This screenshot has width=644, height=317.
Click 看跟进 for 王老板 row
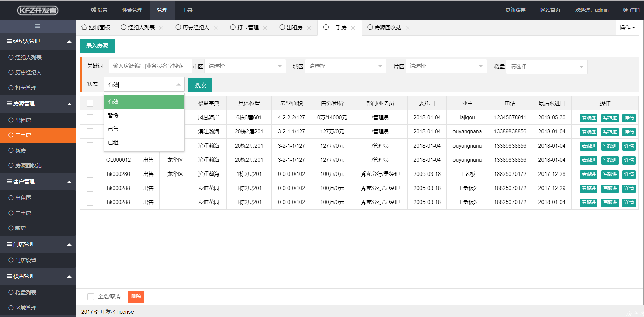click(589, 174)
